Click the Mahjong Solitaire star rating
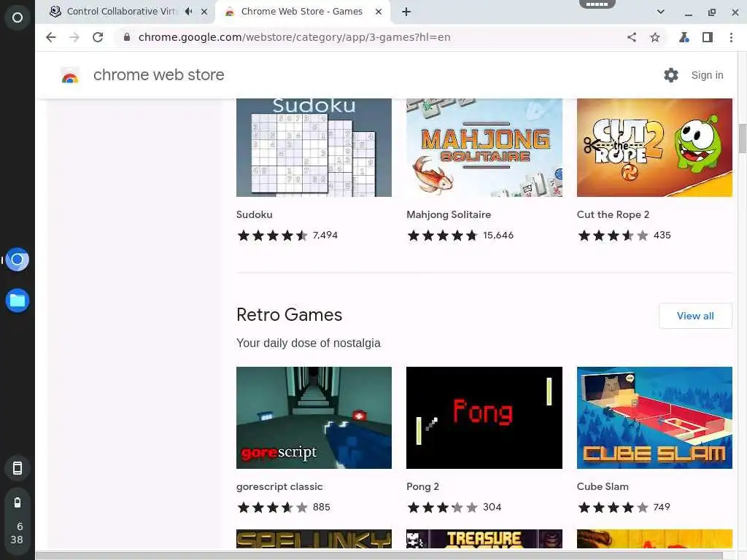Image resolution: width=747 pixels, height=560 pixels. pos(443,236)
